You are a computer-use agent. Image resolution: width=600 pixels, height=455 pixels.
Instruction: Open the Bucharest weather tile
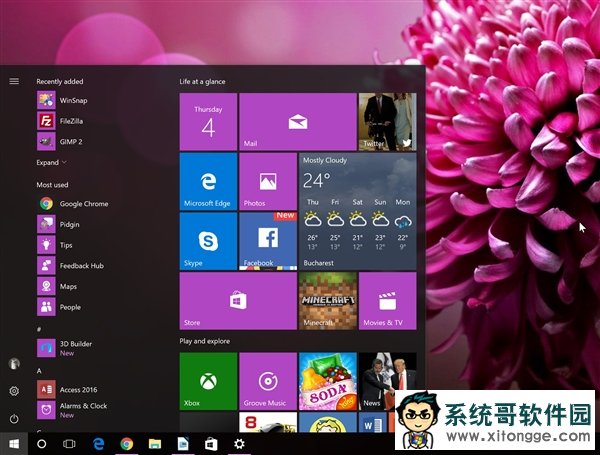357,211
